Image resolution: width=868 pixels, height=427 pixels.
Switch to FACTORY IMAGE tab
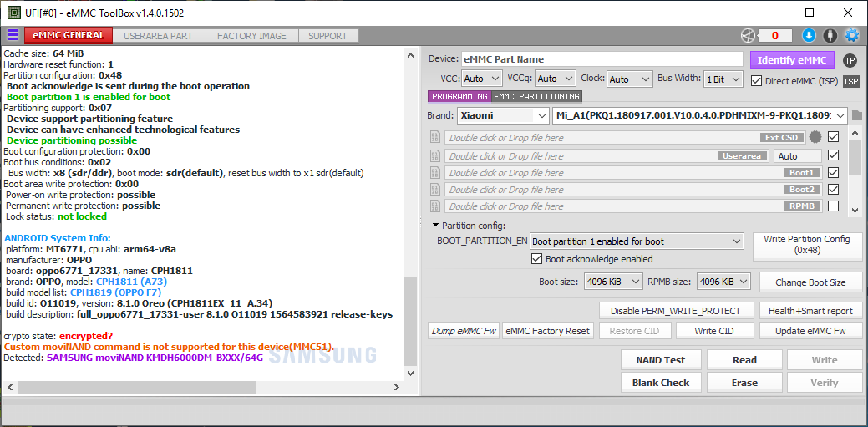point(251,36)
